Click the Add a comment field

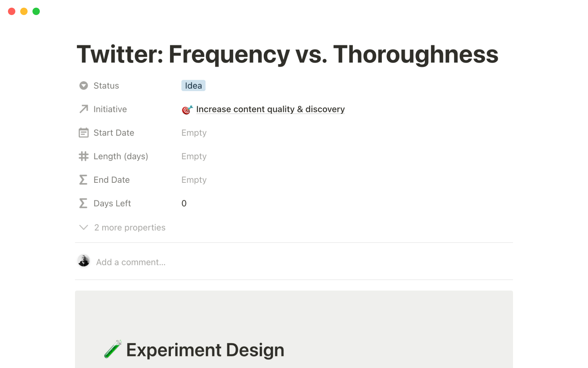click(x=131, y=262)
